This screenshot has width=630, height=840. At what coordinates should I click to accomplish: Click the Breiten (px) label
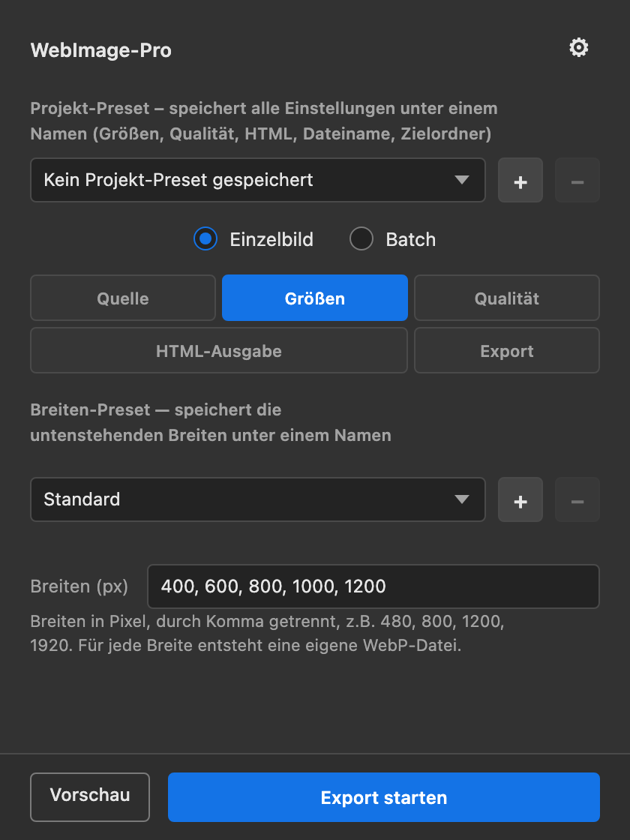point(79,586)
